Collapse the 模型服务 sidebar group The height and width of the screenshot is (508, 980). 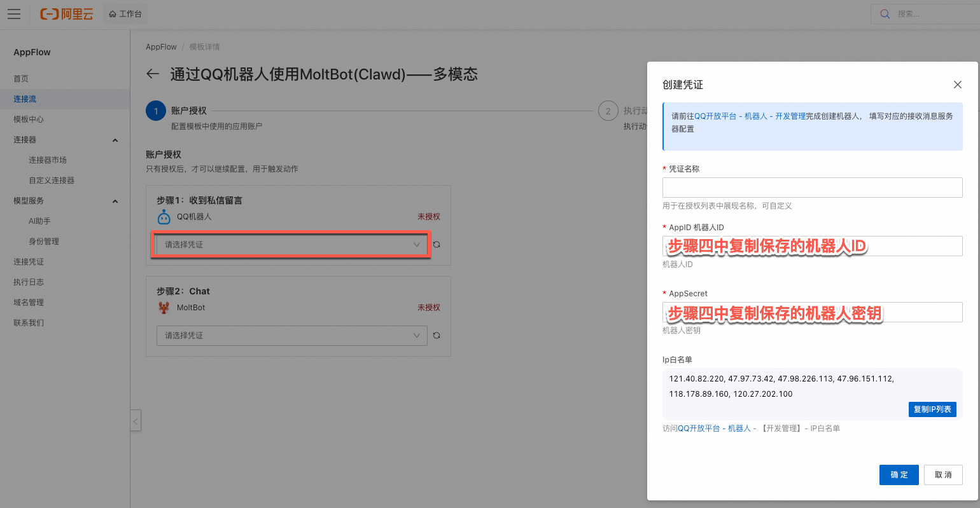(115, 201)
